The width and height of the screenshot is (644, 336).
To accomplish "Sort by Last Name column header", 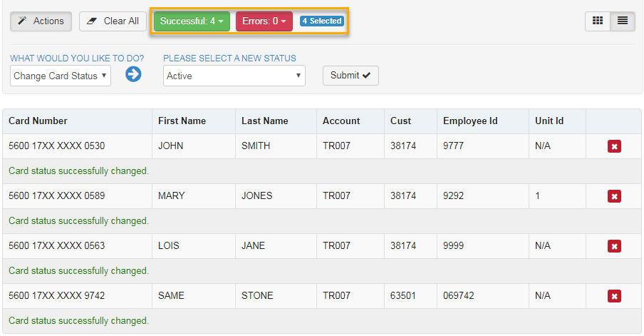I will click(264, 121).
